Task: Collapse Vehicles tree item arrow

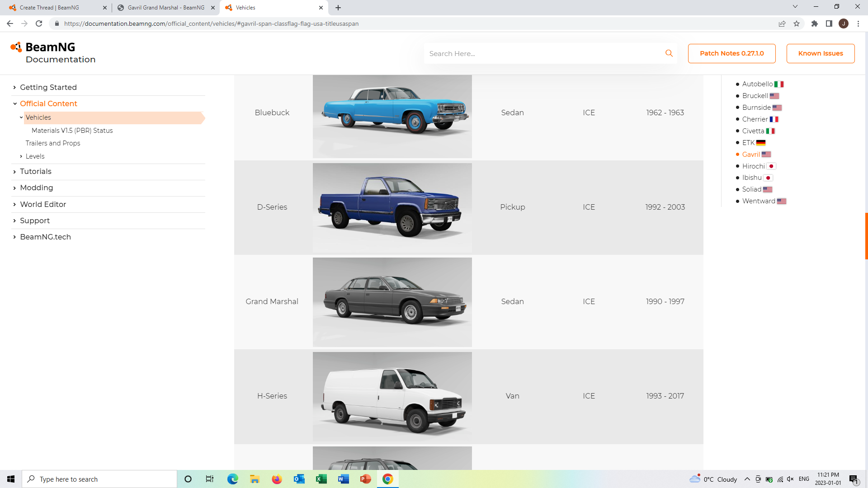Action: pos(21,117)
